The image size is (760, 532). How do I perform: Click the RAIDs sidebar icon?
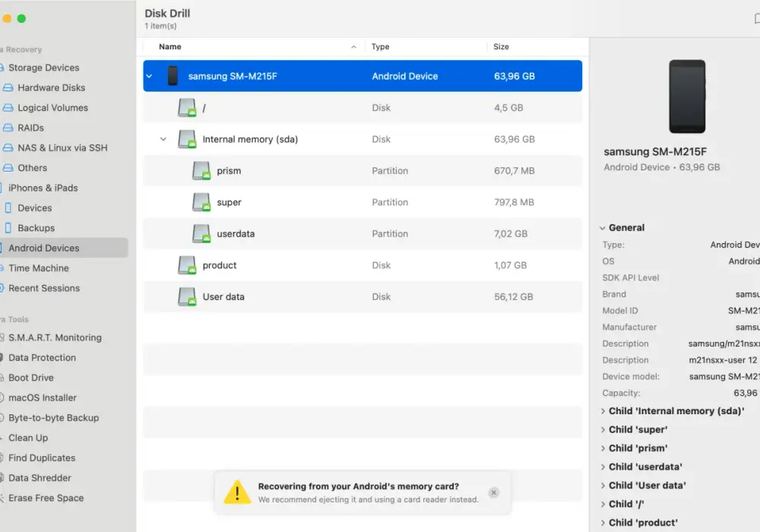pos(8,128)
